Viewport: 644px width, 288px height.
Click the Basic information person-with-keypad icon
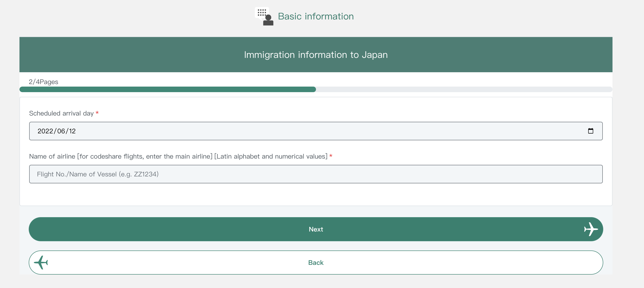pos(264,16)
